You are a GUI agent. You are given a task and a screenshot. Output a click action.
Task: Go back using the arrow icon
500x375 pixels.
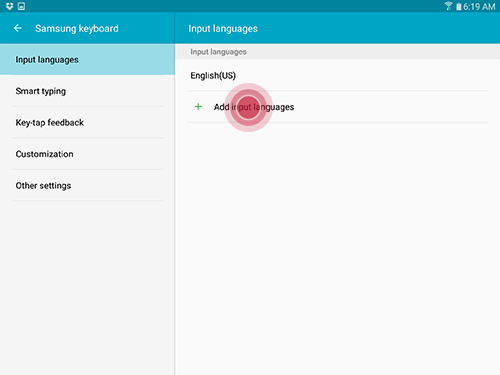[x=18, y=28]
